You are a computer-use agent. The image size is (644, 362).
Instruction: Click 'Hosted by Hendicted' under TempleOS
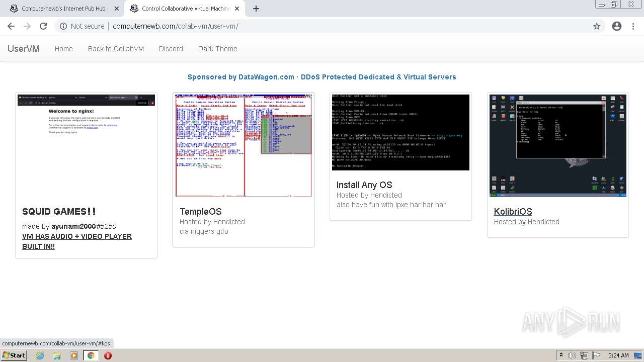(x=212, y=222)
